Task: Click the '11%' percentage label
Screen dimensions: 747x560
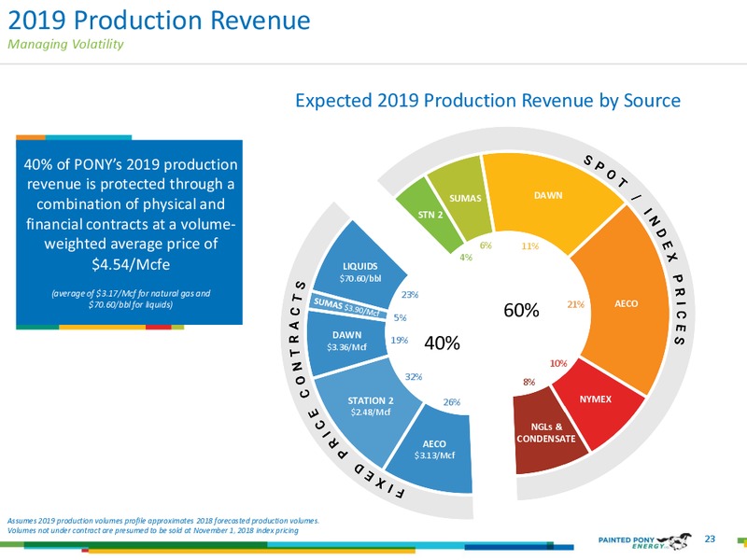Action: pos(529,245)
